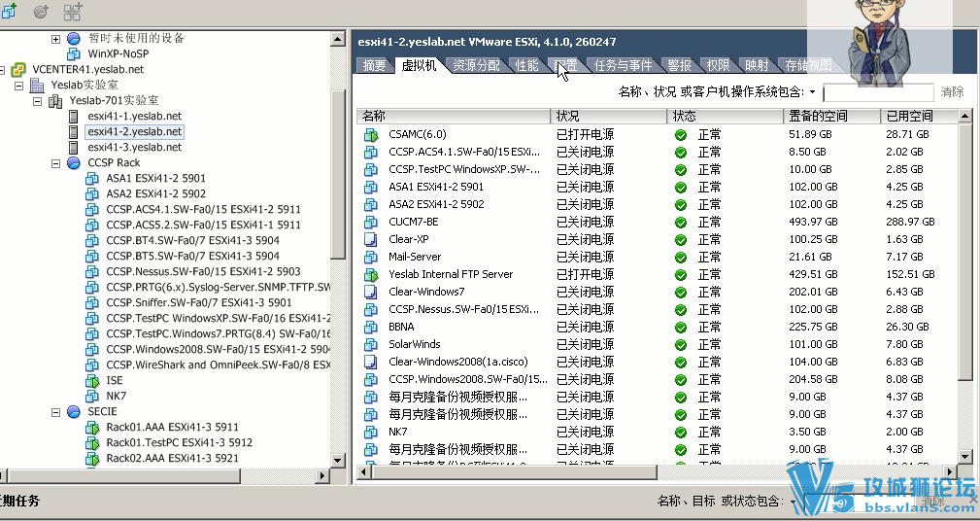Viewport: 980px width, 521px height.
Task: Select CCSP.BT5.SW-Fa0/7 ESXi41-3 5904 tree item
Action: pos(192,256)
